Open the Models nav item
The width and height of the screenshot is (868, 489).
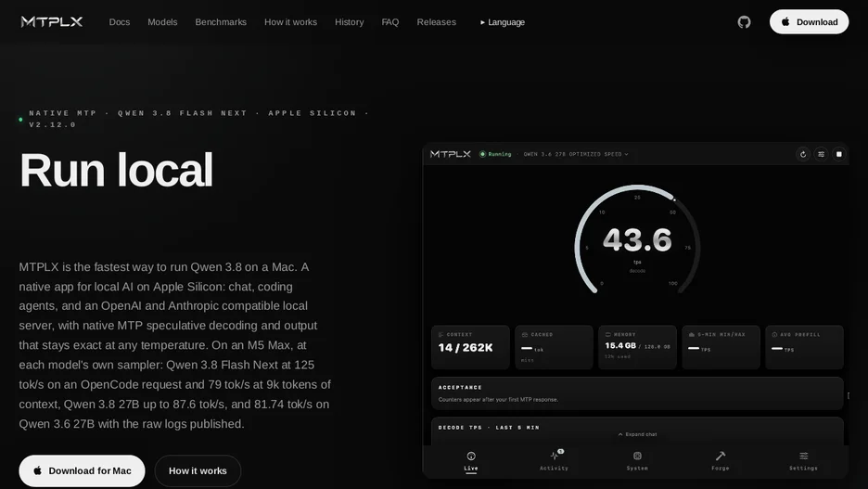coord(163,22)
